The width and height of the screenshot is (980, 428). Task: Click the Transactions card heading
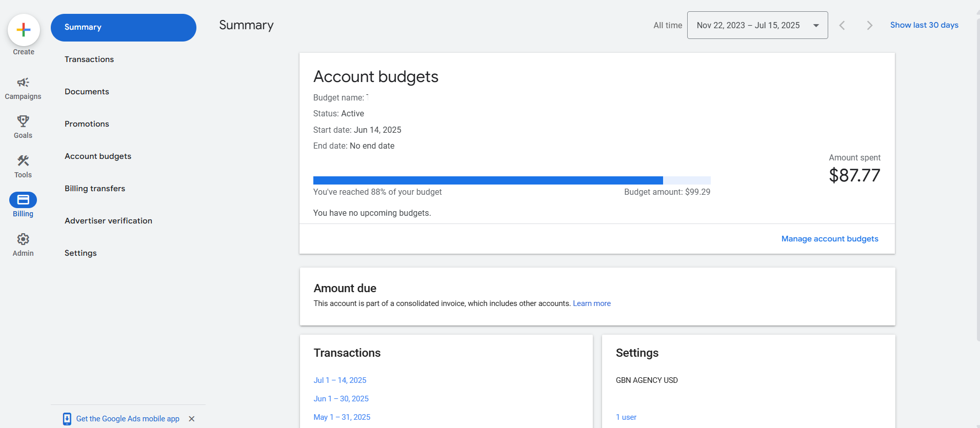click(347, 353)
